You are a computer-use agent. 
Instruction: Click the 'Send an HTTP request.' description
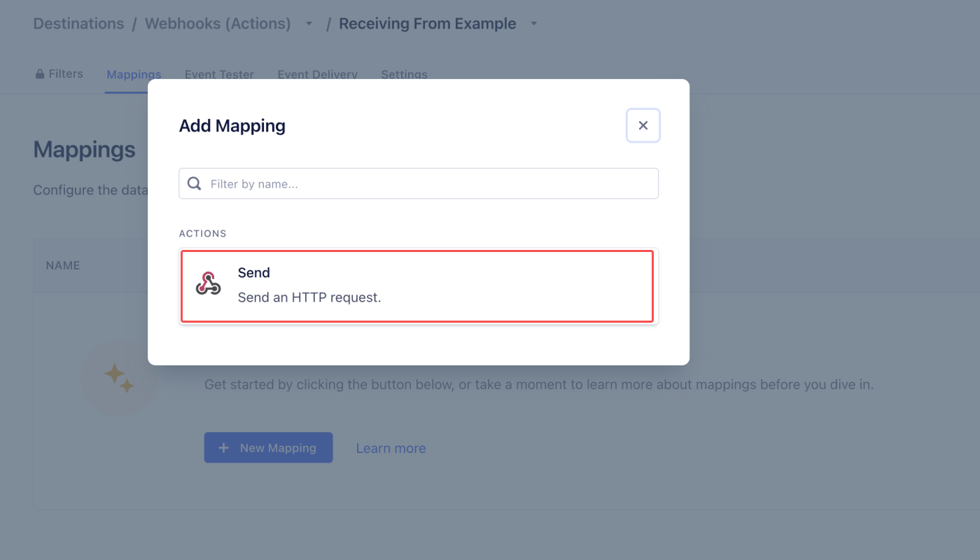[x=309, y=297]
